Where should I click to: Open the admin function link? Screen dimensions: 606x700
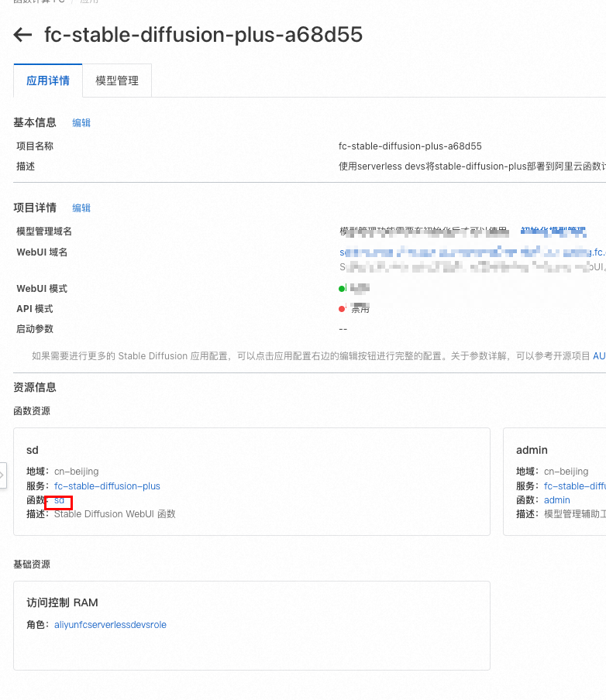coord(557,500)
